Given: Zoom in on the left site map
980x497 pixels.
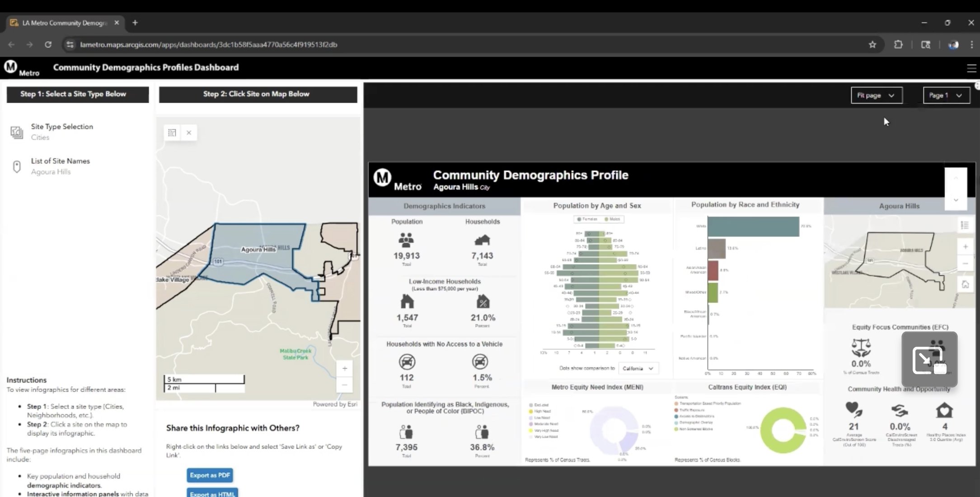Looking at the screenshot, I should coord(345,368).
